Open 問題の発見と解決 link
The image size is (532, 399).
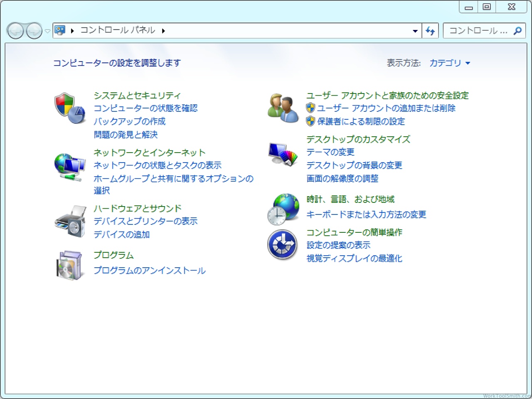(126, 135)
